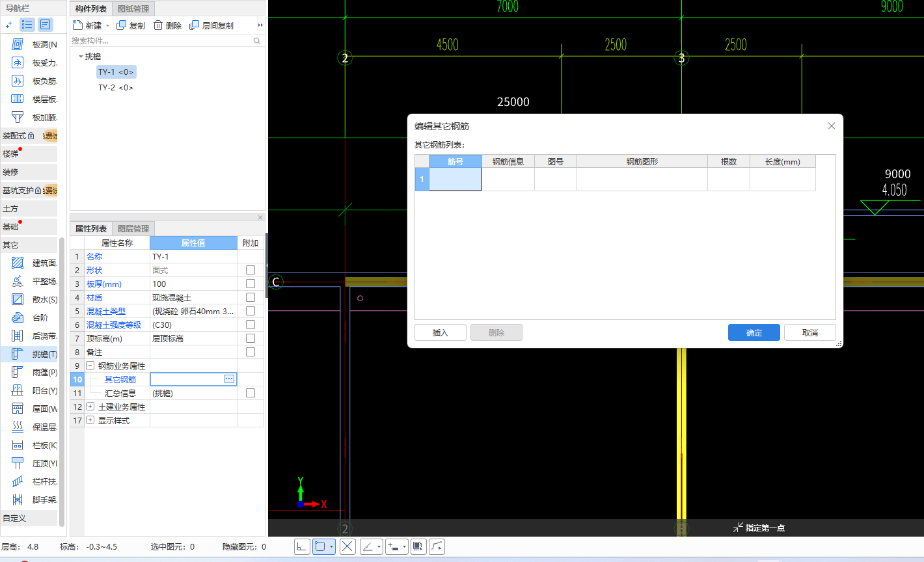Collapse the 挑檐 tree node
924x562 pixels.
[81, 57]
